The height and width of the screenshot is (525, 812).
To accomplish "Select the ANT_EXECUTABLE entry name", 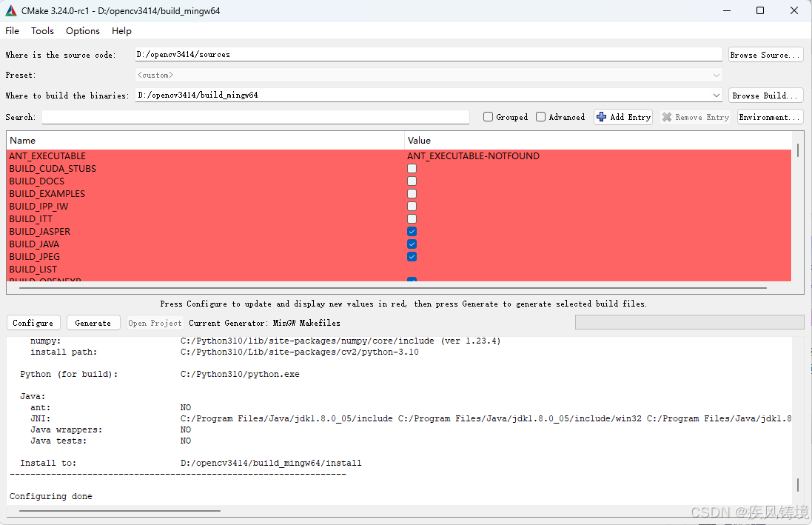I will 47,156.
